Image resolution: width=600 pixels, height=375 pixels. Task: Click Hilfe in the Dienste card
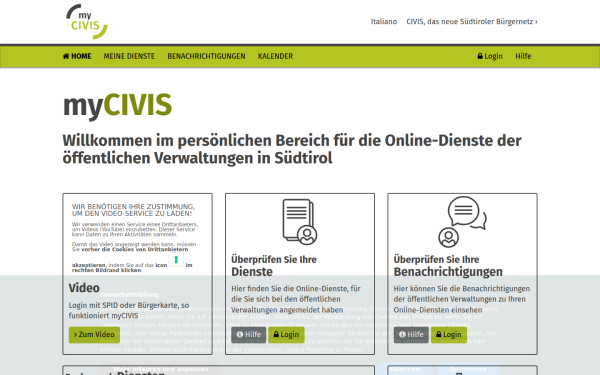point(248,334)
